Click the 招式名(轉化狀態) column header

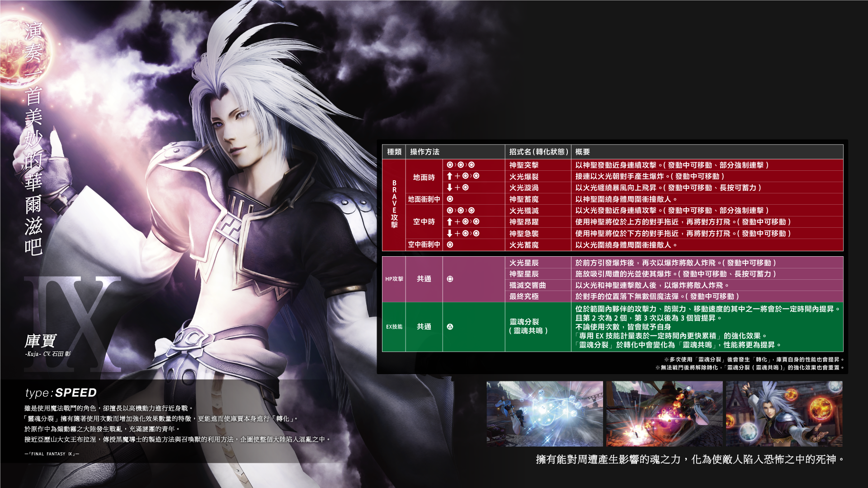pyautogui.click(x=538, y=152)
